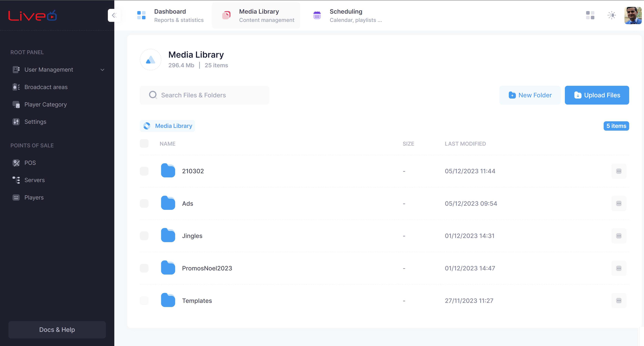
Task: Focus the Search Files & Folders field
Action: pos(204,95)
